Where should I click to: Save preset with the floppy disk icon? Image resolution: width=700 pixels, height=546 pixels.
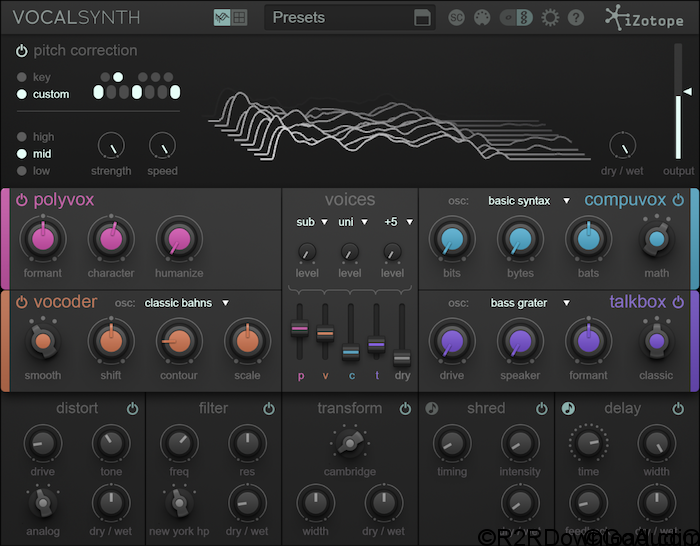pos(422,18)
